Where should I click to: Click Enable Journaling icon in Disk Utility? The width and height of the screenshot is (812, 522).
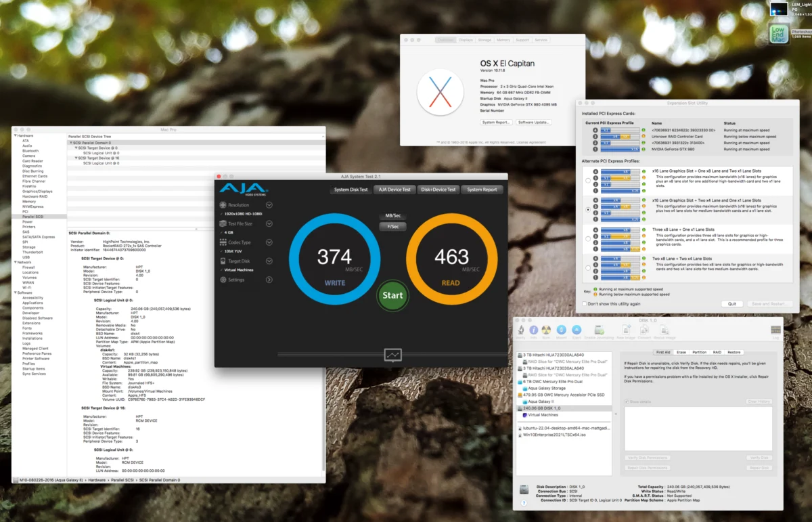(x=599, y=330)
